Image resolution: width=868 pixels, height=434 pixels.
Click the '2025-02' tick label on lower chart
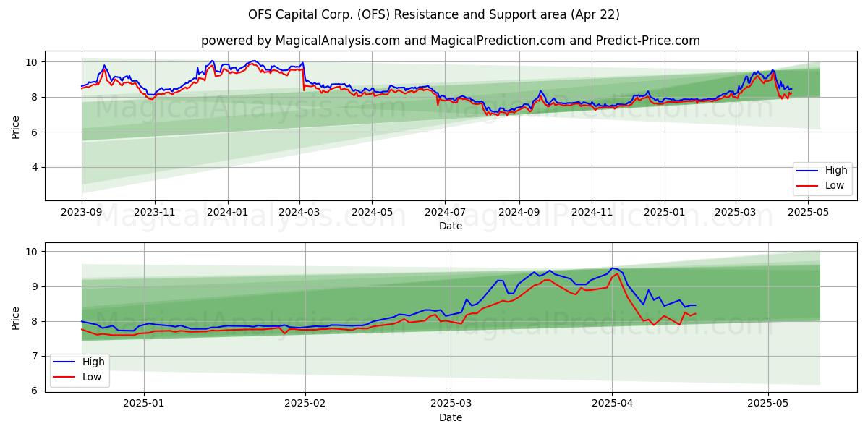coord(305,404)
